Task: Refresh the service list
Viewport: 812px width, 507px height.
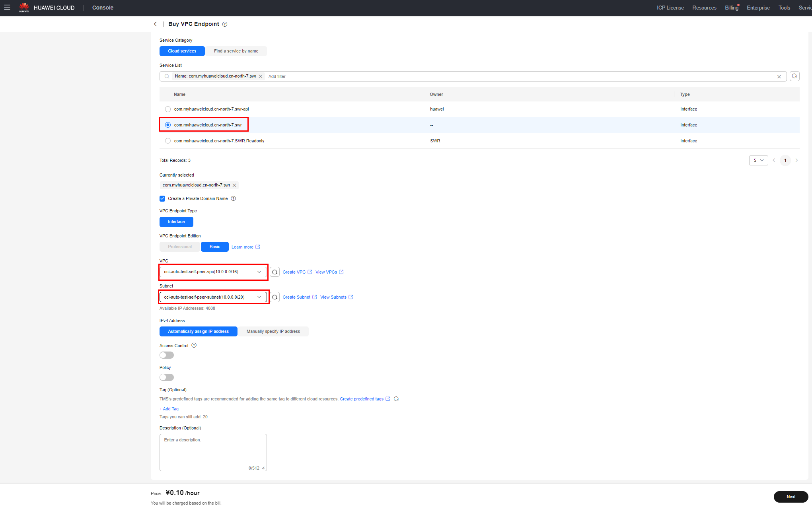Action: click(x=794, y=76)
